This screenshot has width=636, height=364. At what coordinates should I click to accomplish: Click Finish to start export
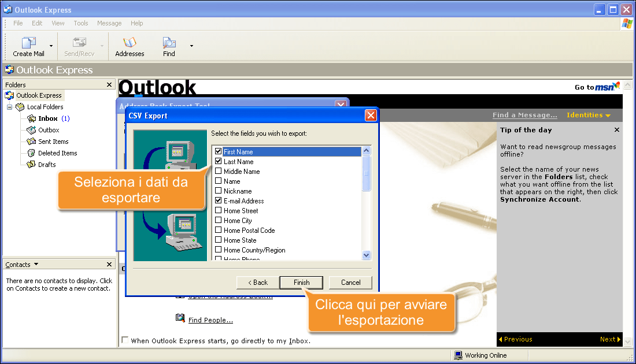coord(301,283)
